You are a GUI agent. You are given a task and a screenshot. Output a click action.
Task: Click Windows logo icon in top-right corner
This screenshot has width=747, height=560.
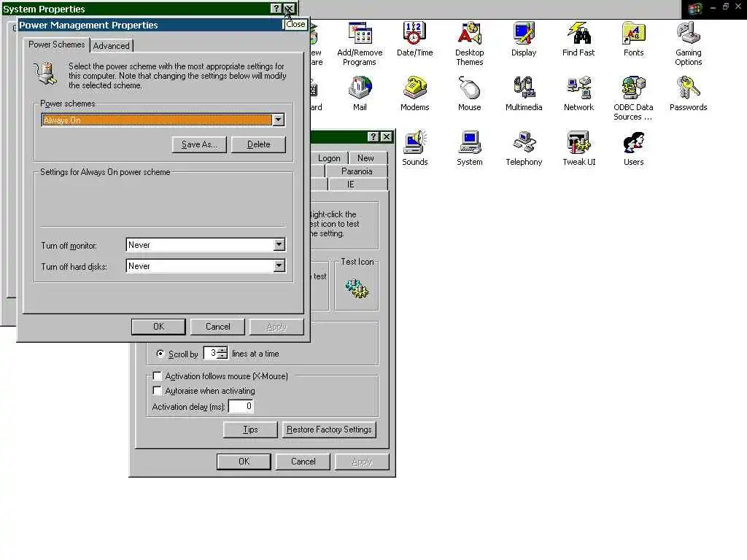[694, 8]
